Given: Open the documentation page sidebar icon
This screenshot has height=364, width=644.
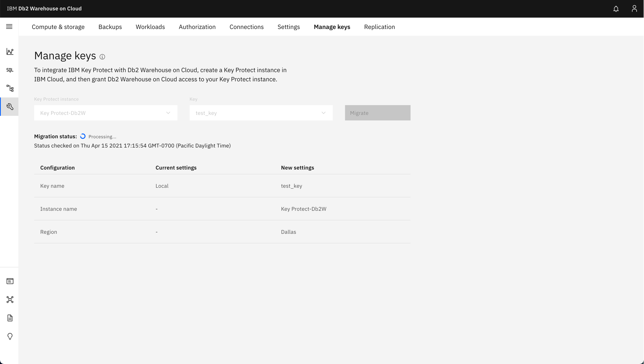Looking at the screenshot, I should 10,318.
